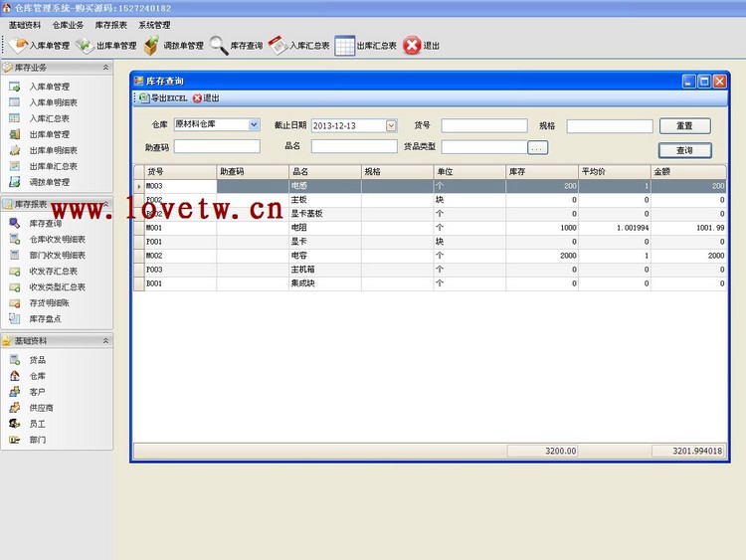Open 部门 icon in 基础资料 panel
This screenshot has height=560, width=746.
(15, 440)
